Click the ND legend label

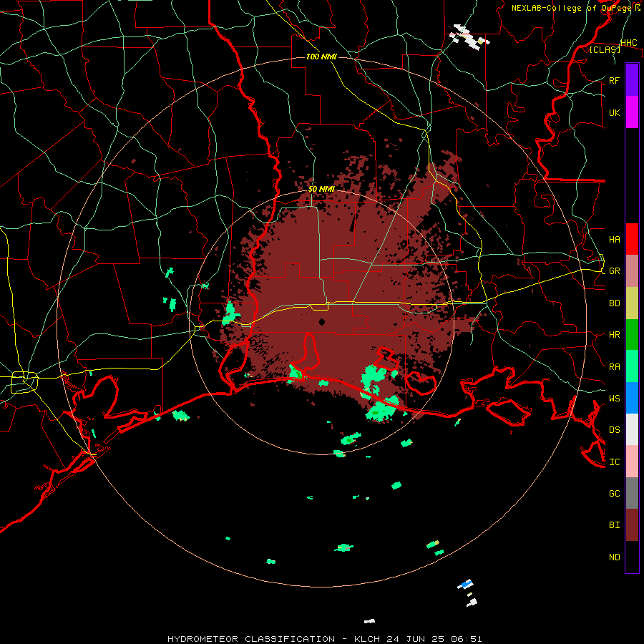coord(614,557)
